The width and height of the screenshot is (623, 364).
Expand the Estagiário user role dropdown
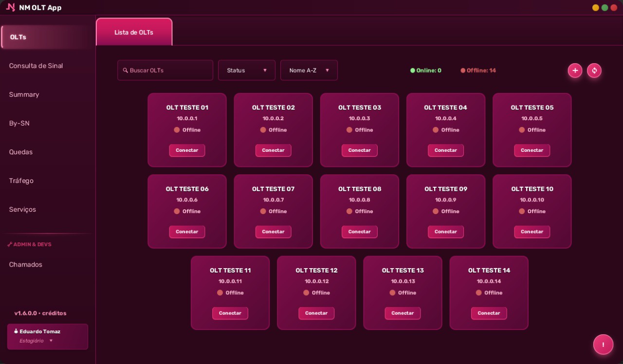pyautogui.click(x=36, y=341)
